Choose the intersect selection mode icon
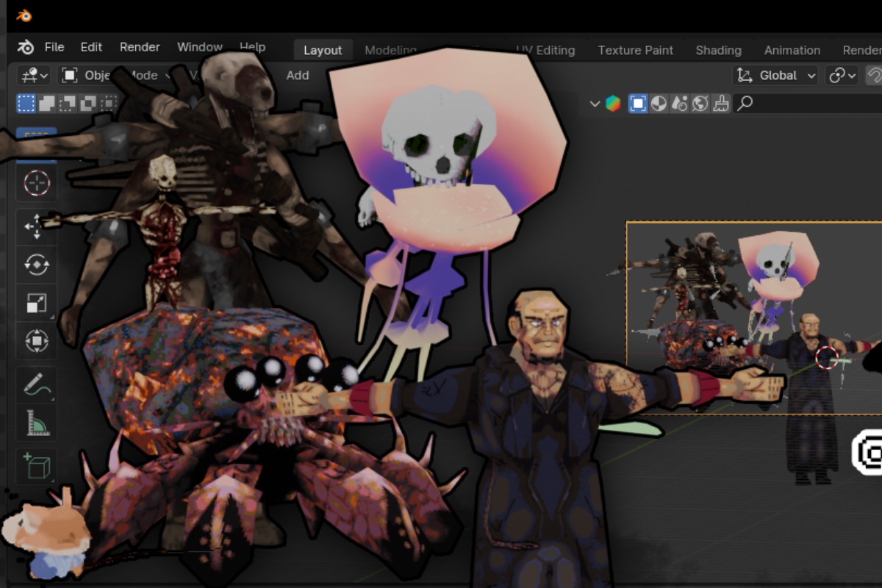 (x=109, y=104)
